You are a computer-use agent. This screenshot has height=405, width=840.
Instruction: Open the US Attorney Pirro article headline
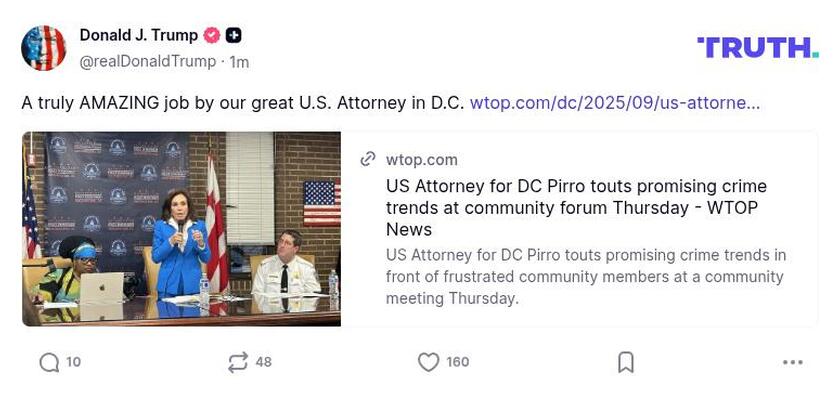coord(576,208)
